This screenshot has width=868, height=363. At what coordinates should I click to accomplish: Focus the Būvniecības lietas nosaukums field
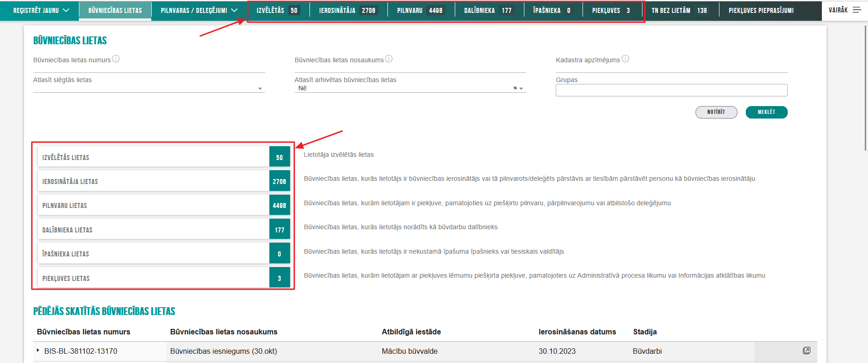(410, 68)
